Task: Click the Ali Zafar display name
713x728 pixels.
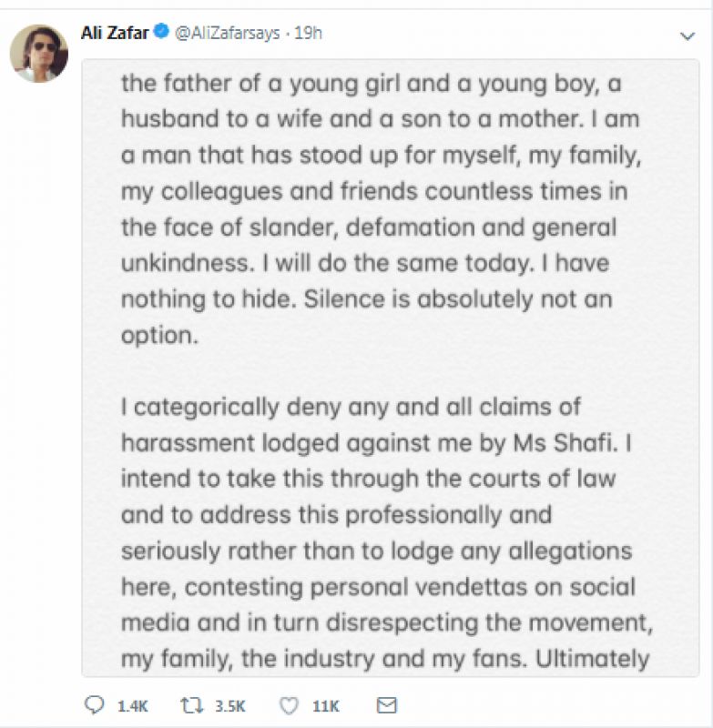Action: click(x=114, y=30)
